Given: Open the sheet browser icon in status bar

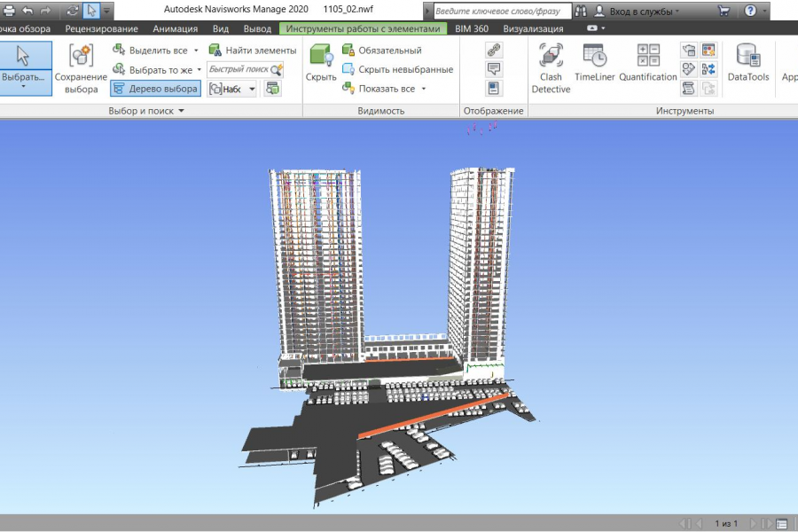Looking at the screenshot, I should (x=781, y=523).
